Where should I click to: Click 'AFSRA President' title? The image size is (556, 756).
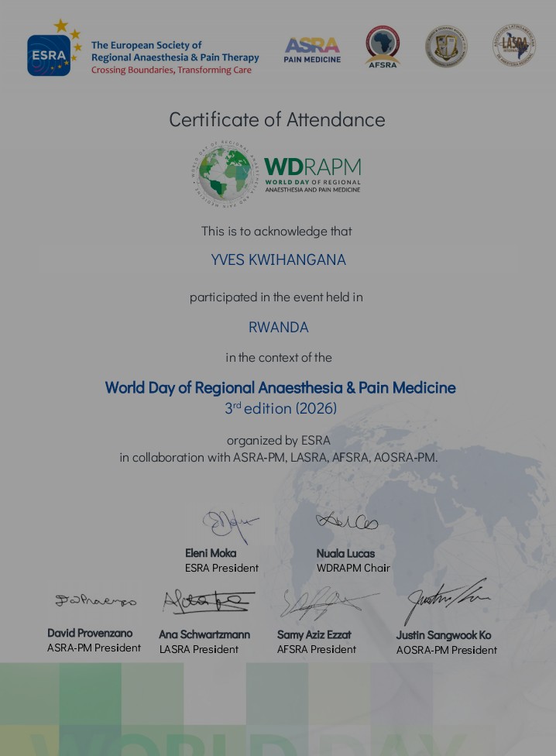pyautogui.click(x=317, y=649)
